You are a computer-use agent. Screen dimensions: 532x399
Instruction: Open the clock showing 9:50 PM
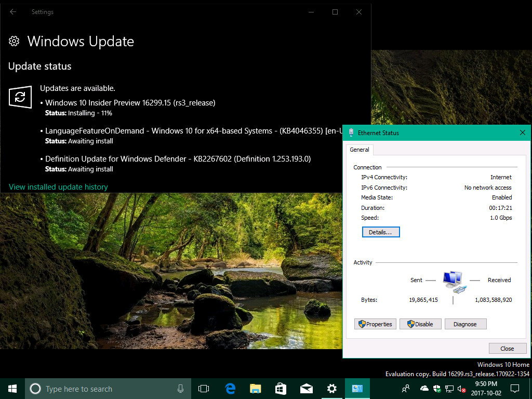click(486, 389)
